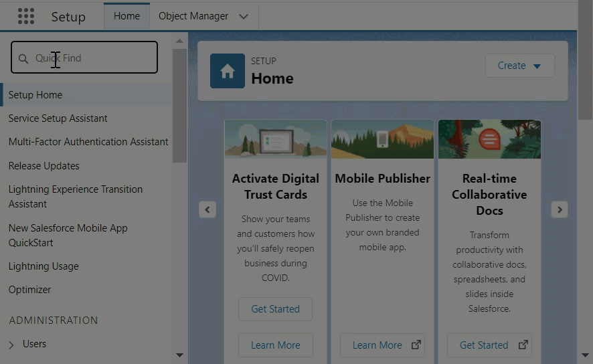
Task: Select Release Updates in sidebar
Action: coord(44,166)
